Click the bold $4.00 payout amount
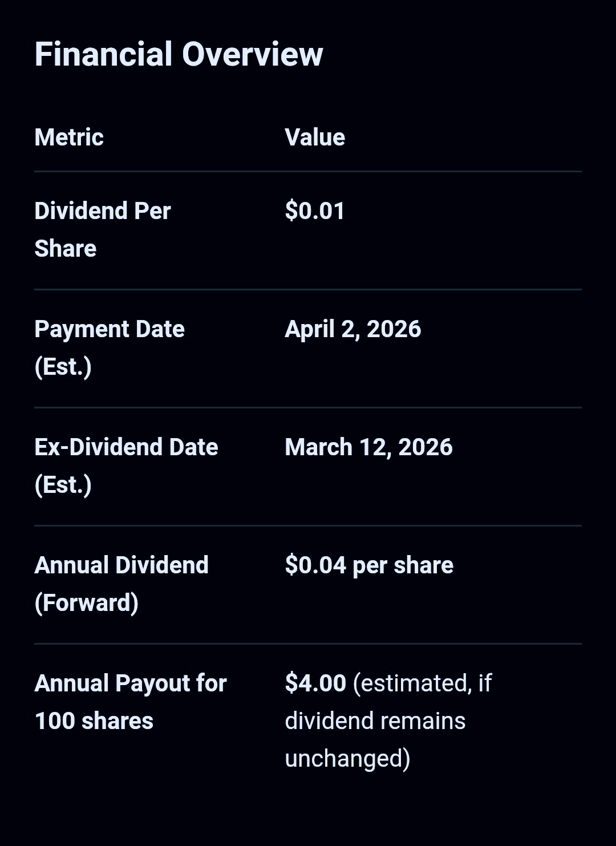Image resolution: width=616 pixels, height=846 pixels. point(315,683)
